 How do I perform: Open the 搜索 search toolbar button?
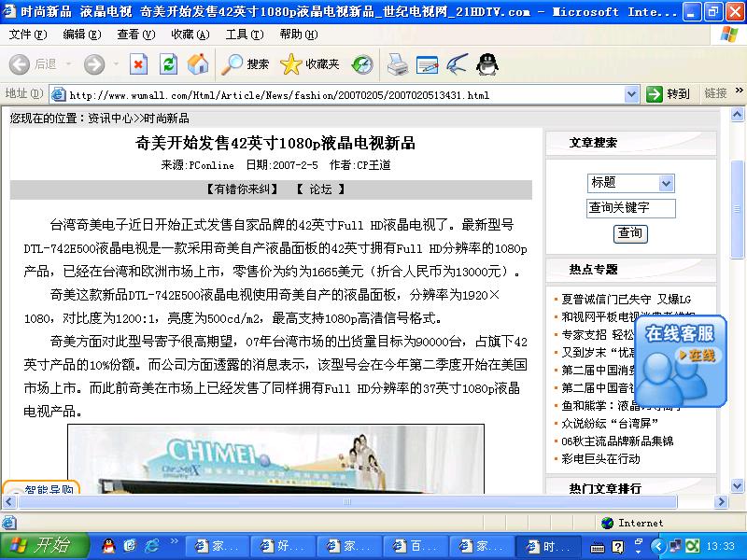(246, 64)
